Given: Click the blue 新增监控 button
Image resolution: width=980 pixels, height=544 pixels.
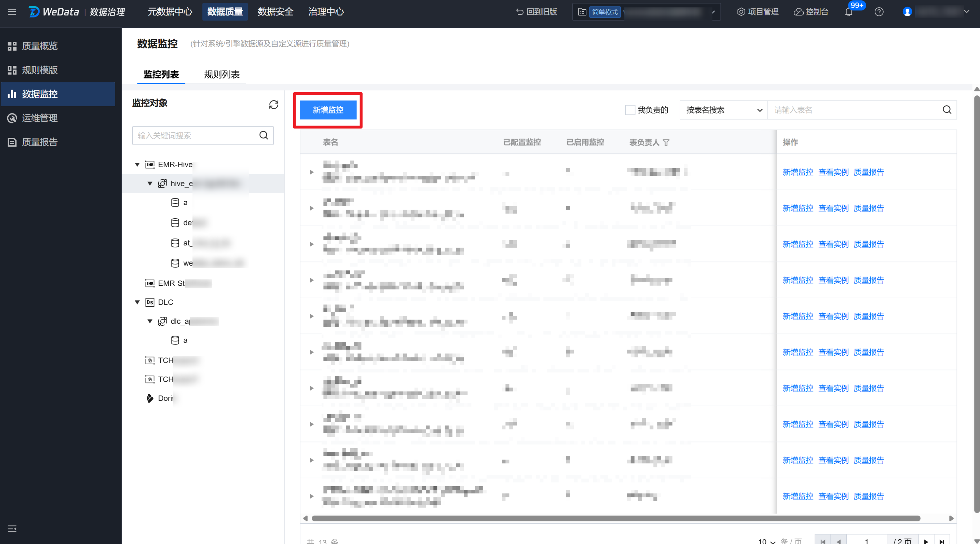Looking at the screenshot, I should coord(328,110).
